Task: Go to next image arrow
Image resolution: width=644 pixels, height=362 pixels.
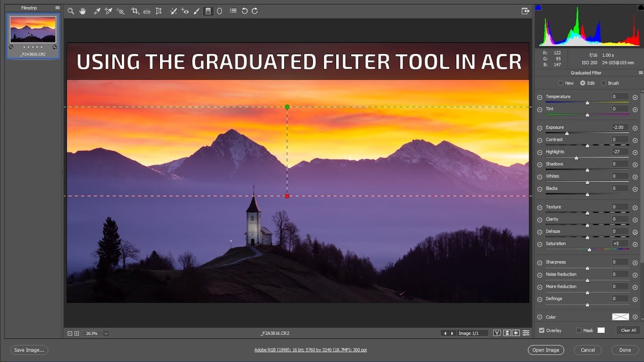Action: (x=452, y=333)
